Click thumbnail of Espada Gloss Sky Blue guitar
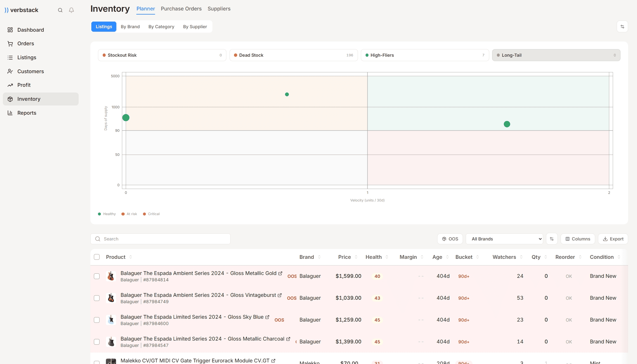The height and width of the screenshot is (364, 637). [x=111, y=320]
